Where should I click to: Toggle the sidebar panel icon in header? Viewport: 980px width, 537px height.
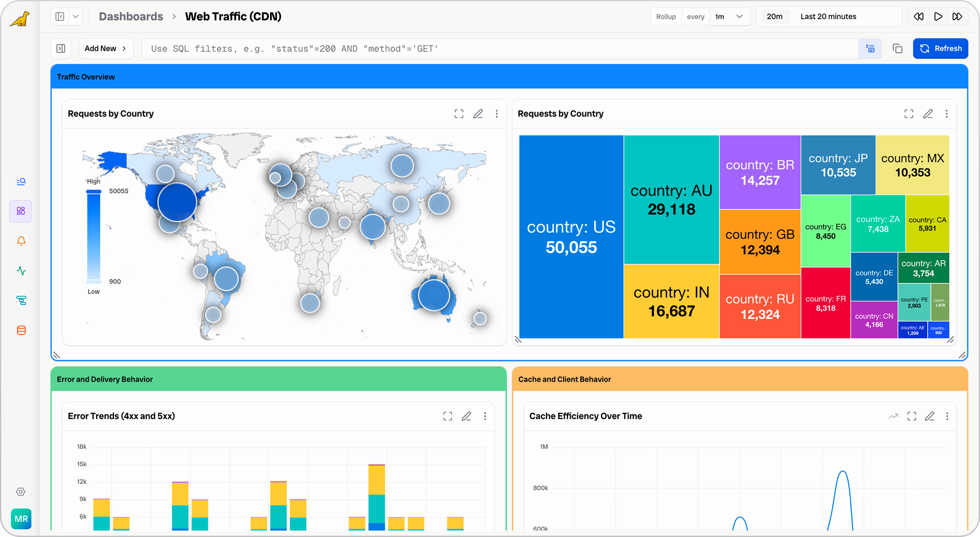click(60, 16)
